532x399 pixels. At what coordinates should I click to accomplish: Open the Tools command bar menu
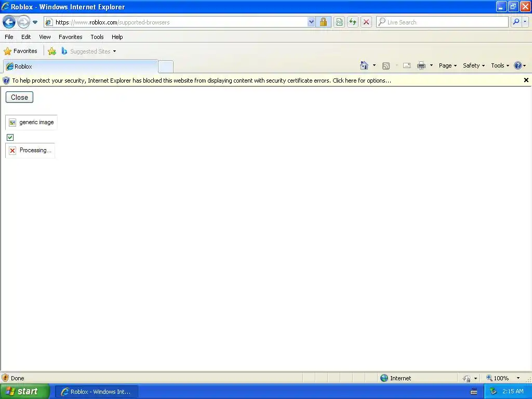tap(500, 66)
